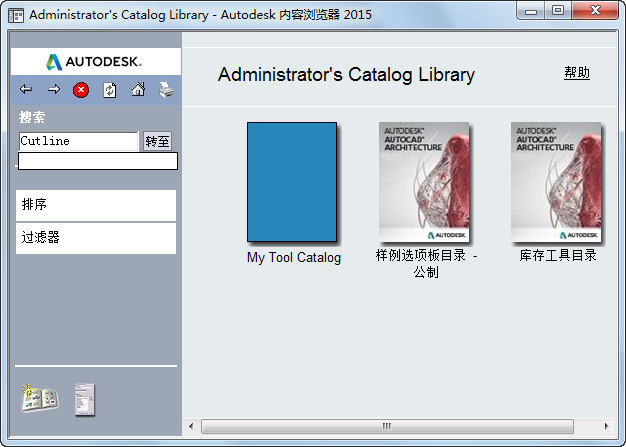Create a new catalog using book icon
626x447 pixels.
(40, 398)
